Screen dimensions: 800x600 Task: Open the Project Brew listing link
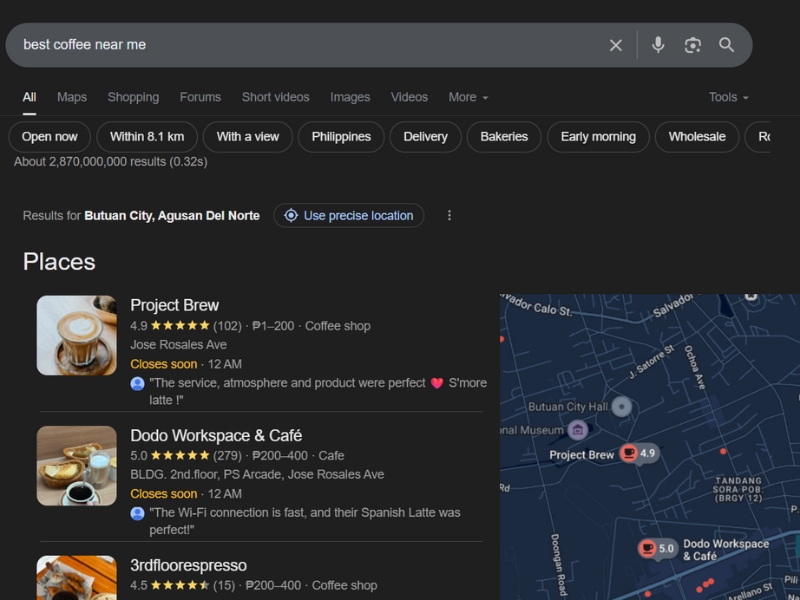175,304
